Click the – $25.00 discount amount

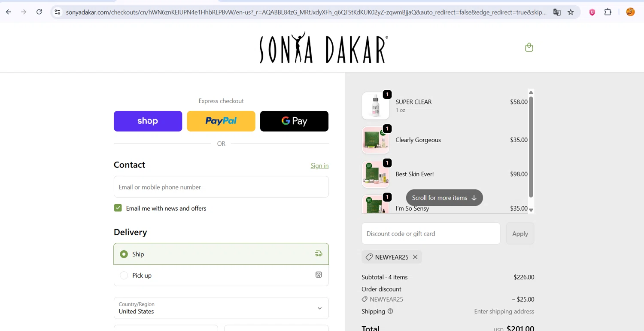coord(523,300)
